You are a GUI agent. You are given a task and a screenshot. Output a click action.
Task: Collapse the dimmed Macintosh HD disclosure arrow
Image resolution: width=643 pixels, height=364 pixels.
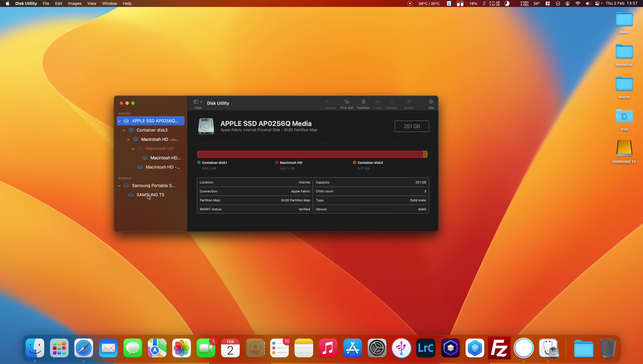[133, 149]
